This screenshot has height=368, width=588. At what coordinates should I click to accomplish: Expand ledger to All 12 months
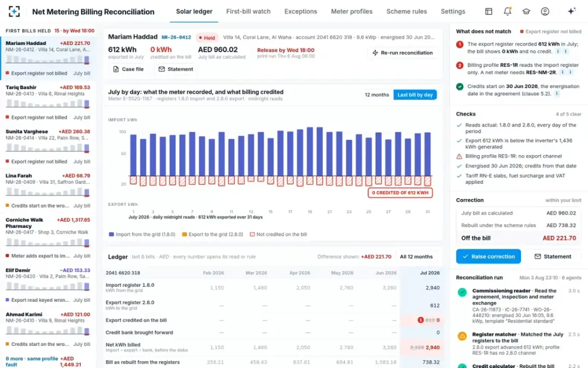[416, 257]
